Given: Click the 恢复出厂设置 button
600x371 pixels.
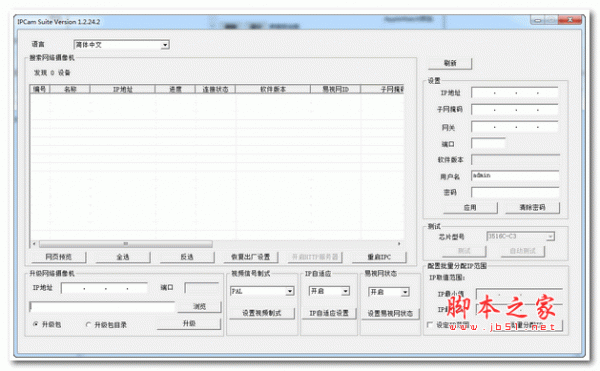Looking at the screenshot, I should [251, 257].
